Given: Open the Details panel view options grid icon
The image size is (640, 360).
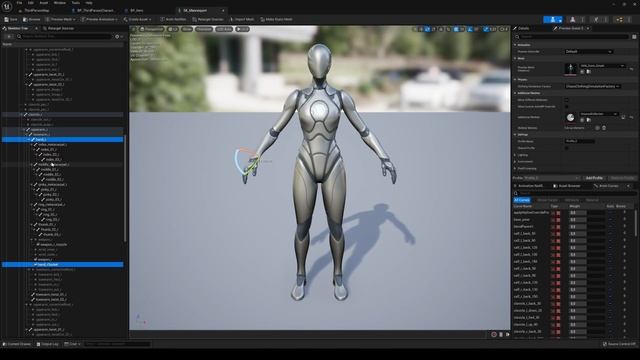Looking at the screenshot, I should (634, 37).
